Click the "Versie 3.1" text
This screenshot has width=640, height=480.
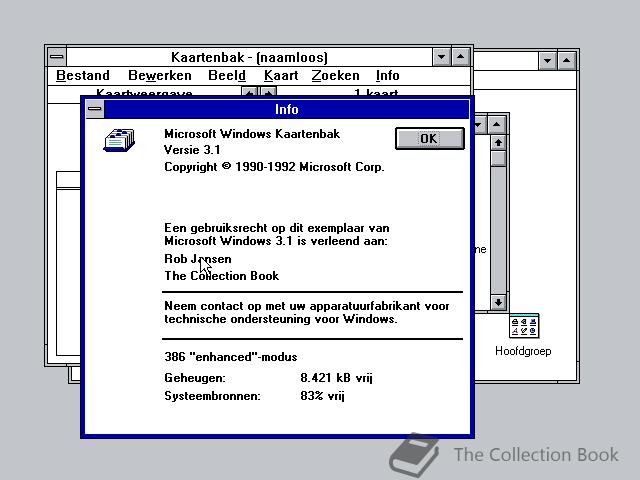[x=192, y=150]
